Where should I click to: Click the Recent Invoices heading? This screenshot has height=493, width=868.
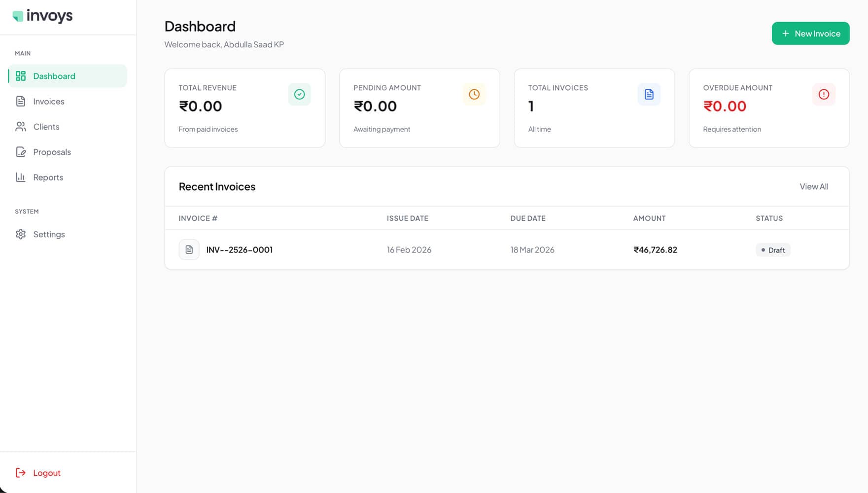(x=217, y=186)
